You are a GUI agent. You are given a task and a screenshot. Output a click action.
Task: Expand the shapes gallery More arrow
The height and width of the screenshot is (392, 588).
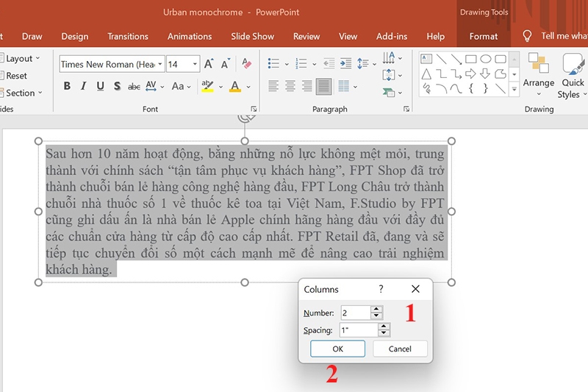[514, 89]
